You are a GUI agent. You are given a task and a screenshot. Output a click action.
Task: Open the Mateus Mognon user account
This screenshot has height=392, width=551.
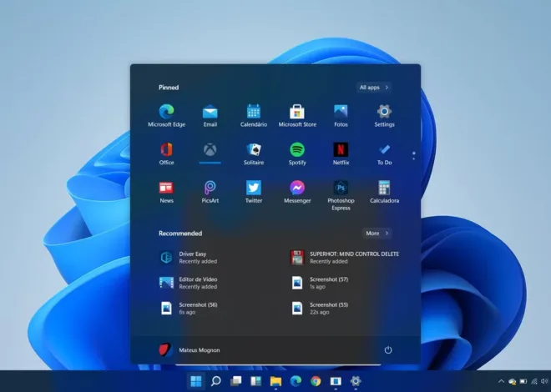189,350
